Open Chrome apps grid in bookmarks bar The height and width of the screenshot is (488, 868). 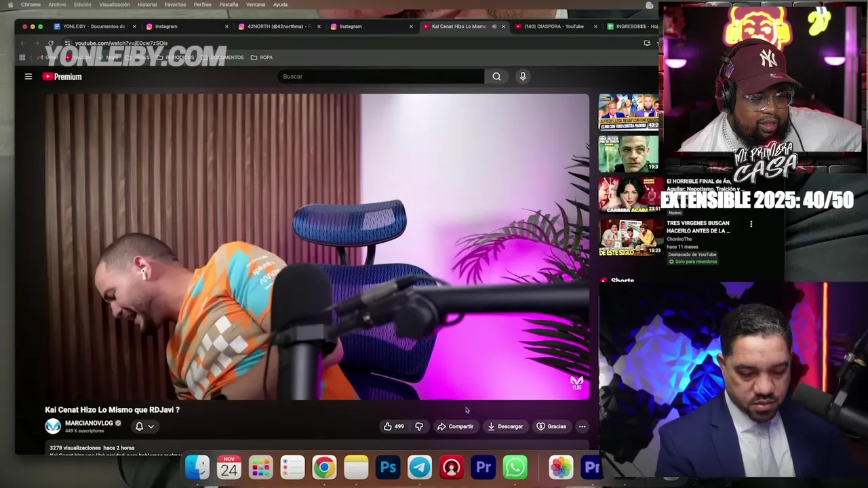(22, 58)
